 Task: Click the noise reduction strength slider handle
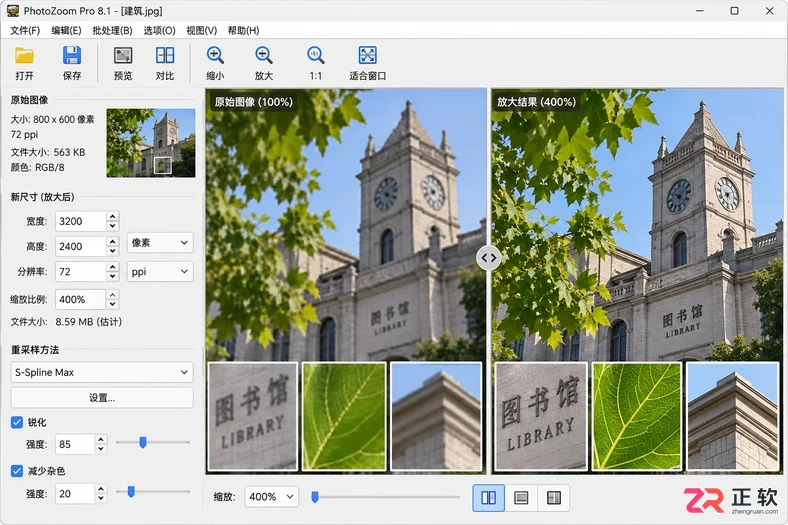131,491
